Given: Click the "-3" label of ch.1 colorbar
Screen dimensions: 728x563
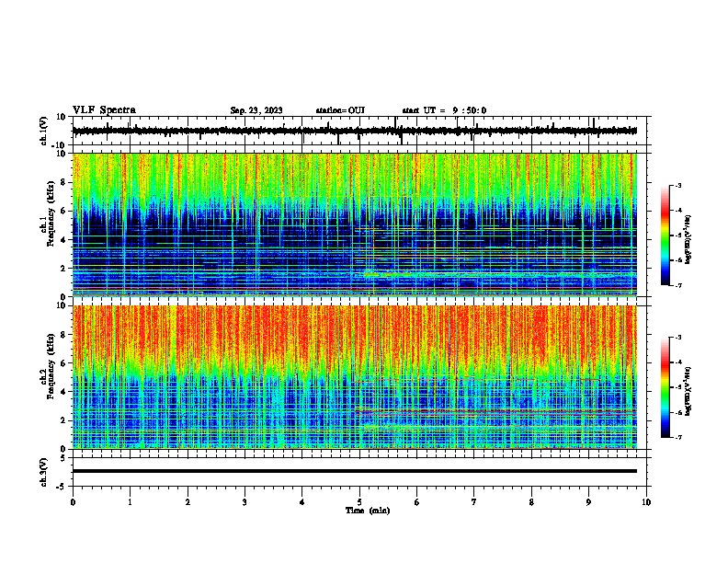Looking at the screenshot, I should pos(677,185).
